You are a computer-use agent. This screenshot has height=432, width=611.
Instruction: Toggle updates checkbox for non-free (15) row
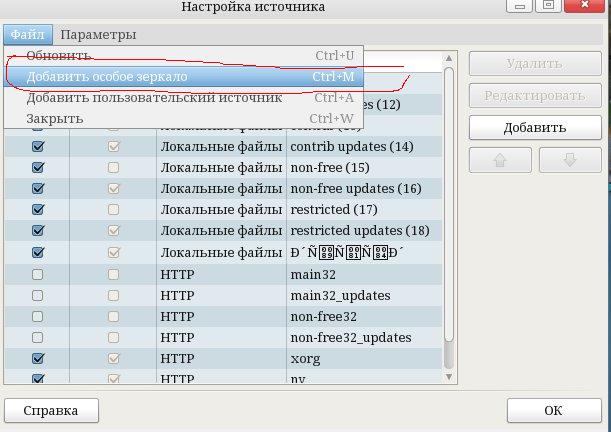tap(113, 168)
